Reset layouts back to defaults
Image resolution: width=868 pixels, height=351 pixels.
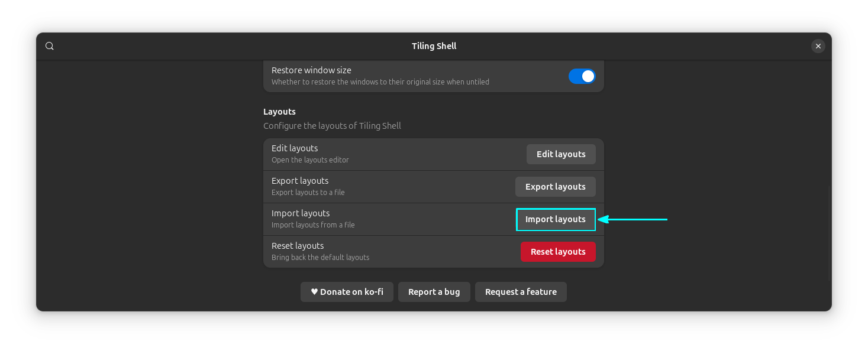(557, 251)
